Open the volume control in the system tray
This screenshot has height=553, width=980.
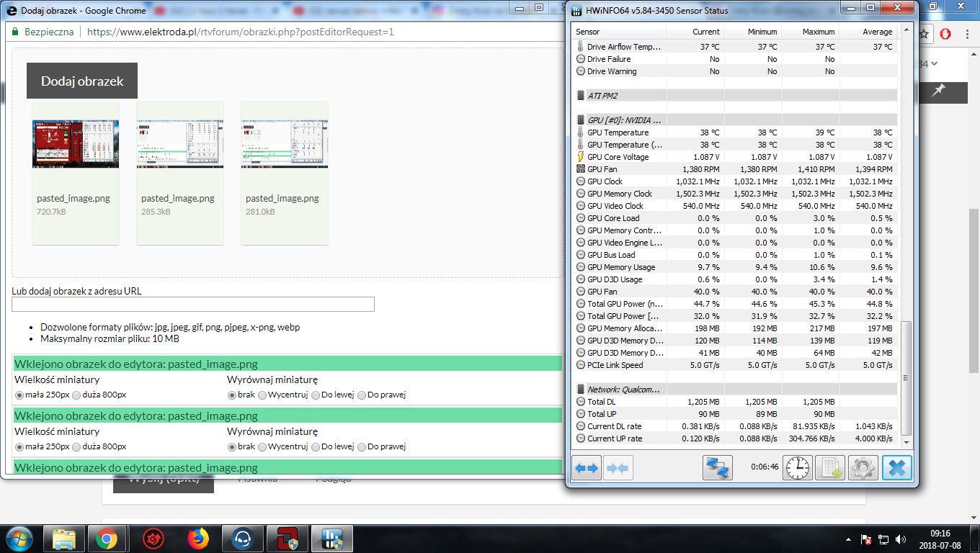900,539
